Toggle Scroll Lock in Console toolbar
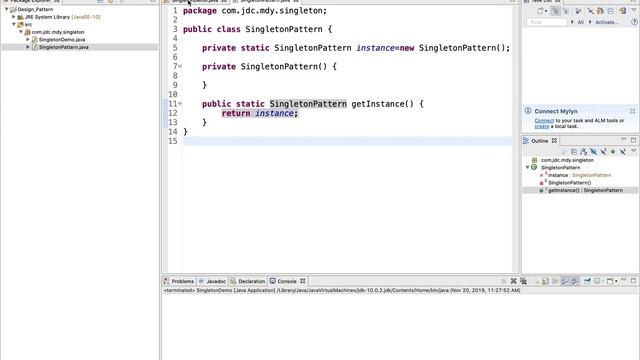Image resolution: width=640 pixels, height=360 pixels. click(x=545, y=281)
